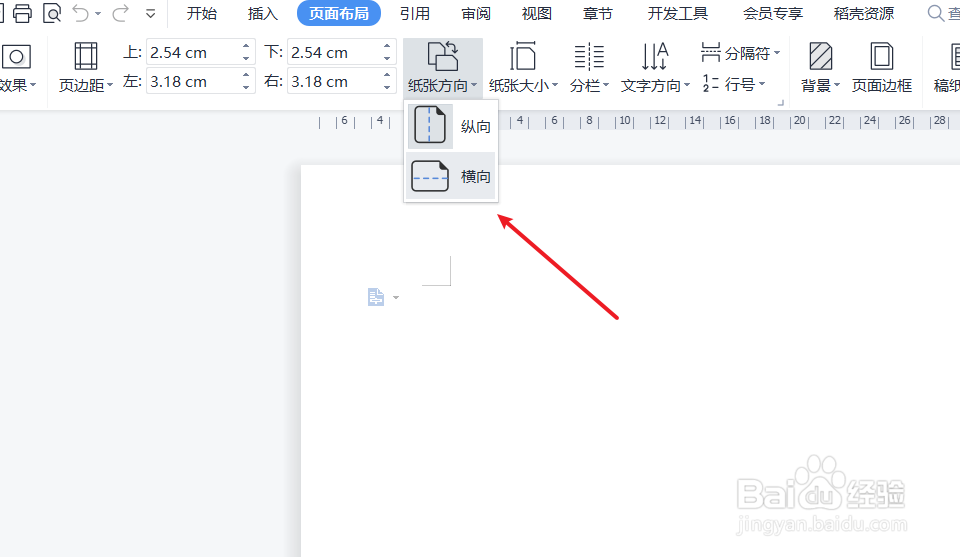Open the 行号 line numbers dropdown
960x557 pixels.
point(733,83)
